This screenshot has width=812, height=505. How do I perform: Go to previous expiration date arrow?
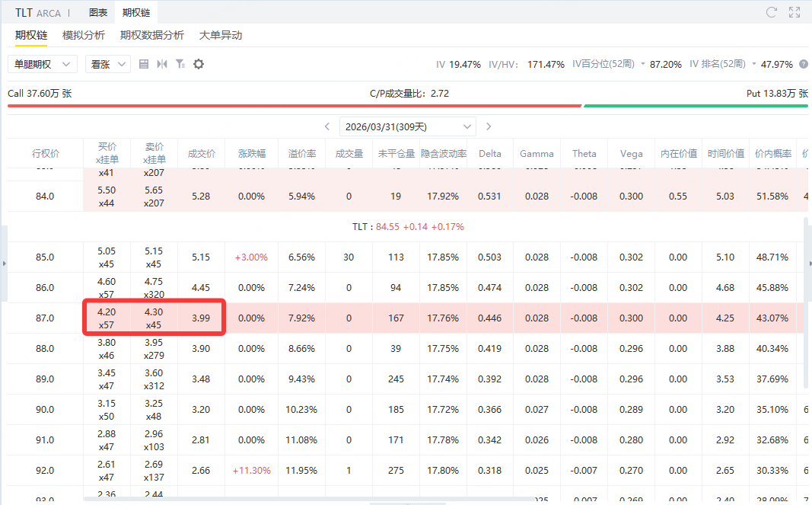tap(327, 126)
